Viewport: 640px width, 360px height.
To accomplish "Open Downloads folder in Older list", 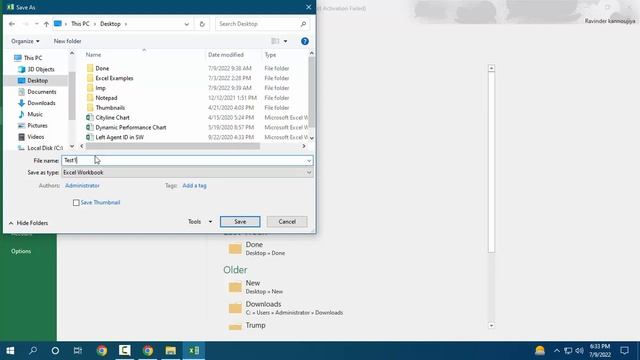I will click(286, 308).
